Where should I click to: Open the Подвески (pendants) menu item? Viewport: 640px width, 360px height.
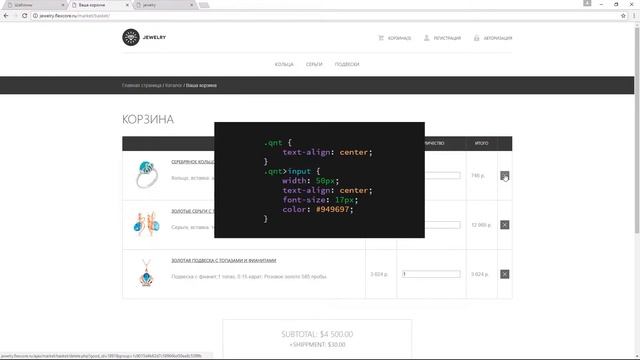coord(347,64)
